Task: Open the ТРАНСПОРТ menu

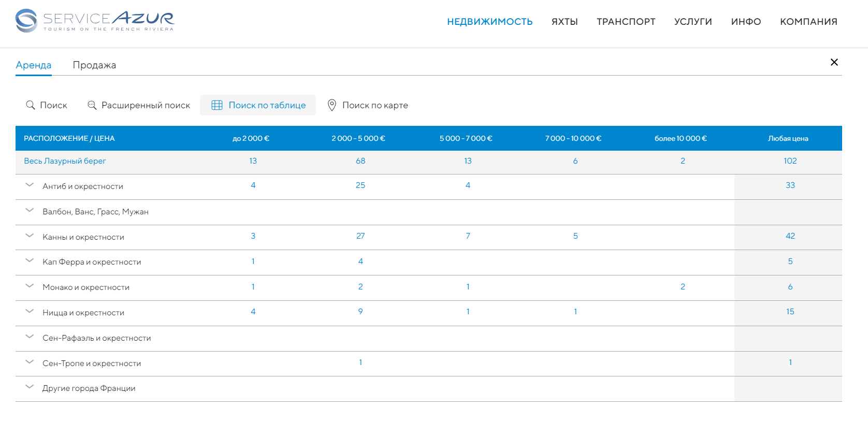Action: pos(626,22)
